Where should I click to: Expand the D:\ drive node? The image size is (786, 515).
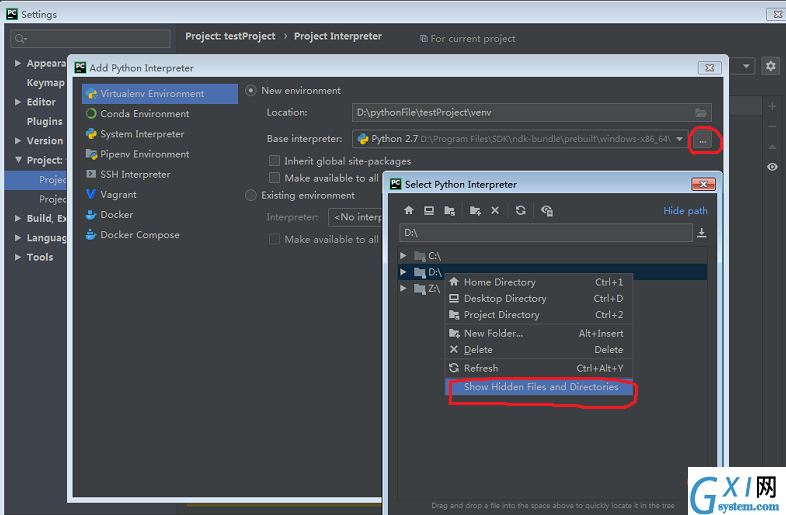[x=403, y=272]
